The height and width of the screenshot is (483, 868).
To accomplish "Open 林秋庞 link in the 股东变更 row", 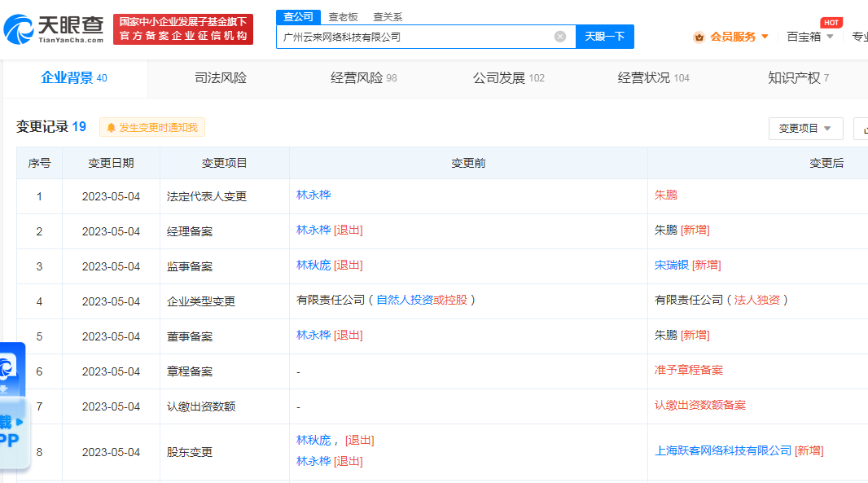I will (x=313, y=441).
